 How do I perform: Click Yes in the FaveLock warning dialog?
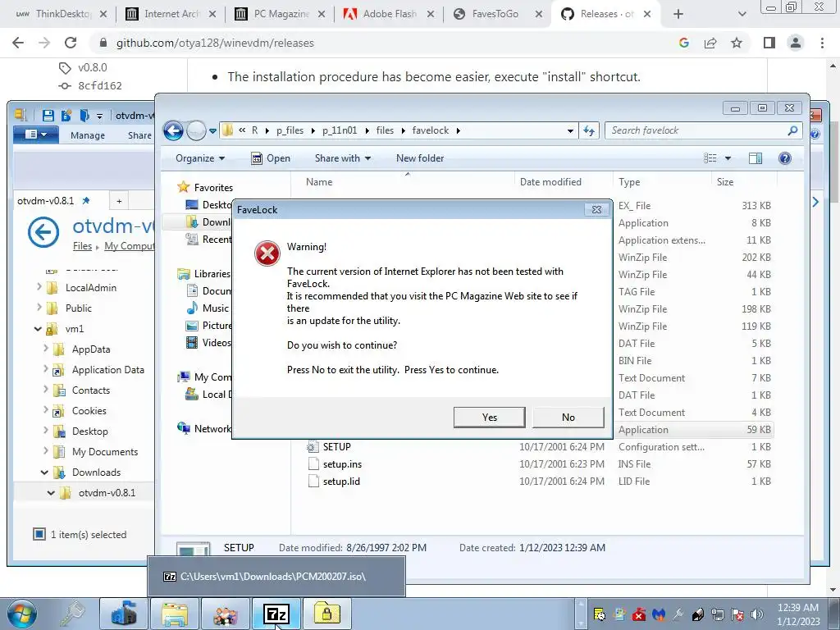(489, 418)
